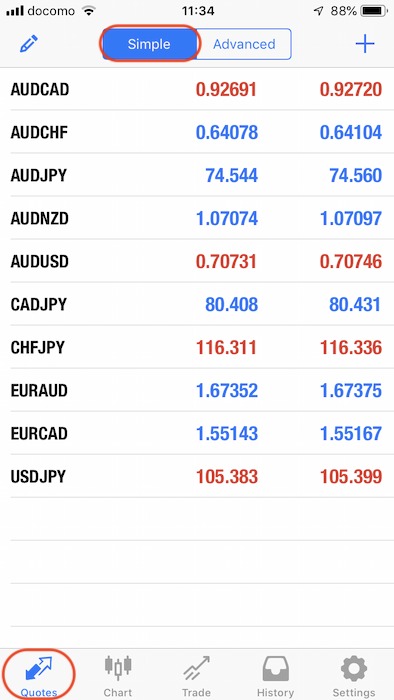Open Settings gear icon
The width and height of the screenshot is (394, 700).
coord(354,668)
